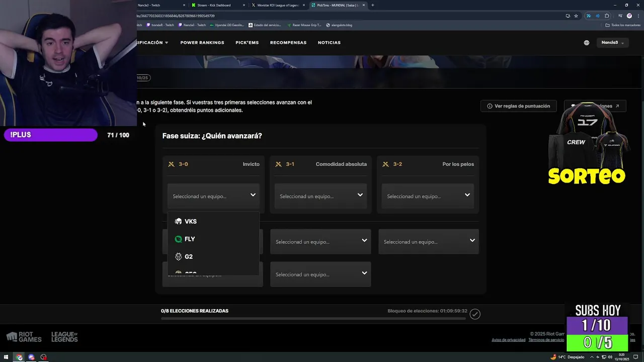
Task: Click the Bloqueo de elecciones countdown text
Action: pyautogui.click(x=427, y=311)
